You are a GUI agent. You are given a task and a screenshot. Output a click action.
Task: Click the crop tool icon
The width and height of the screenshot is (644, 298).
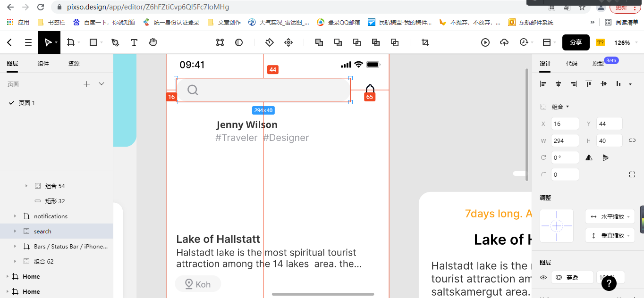(425, 42)
